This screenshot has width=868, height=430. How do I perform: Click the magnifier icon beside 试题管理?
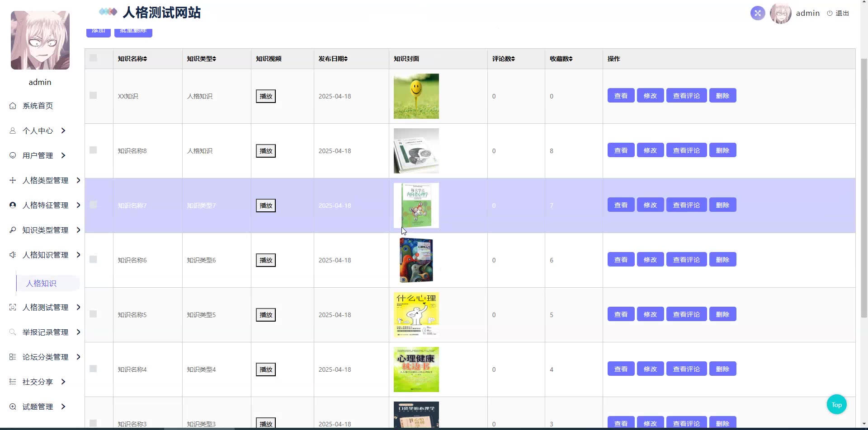tap(13, 407)
